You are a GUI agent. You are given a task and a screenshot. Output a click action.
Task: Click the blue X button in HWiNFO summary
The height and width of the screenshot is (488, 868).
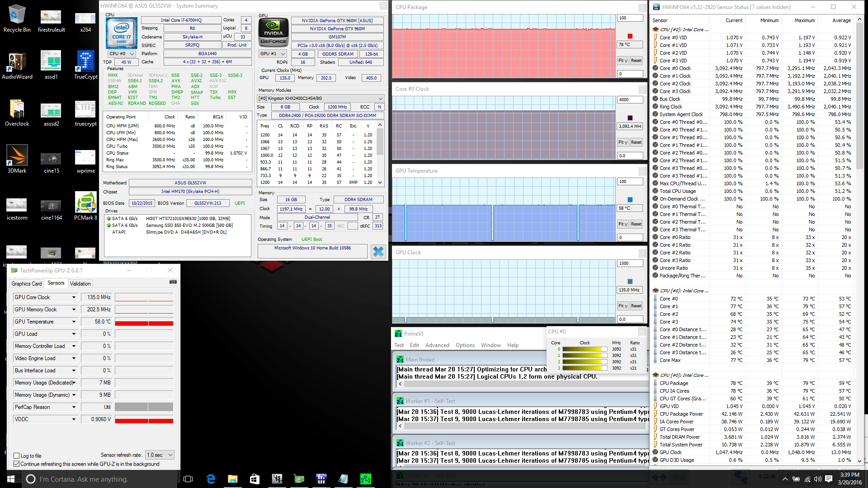pos(378,251)
